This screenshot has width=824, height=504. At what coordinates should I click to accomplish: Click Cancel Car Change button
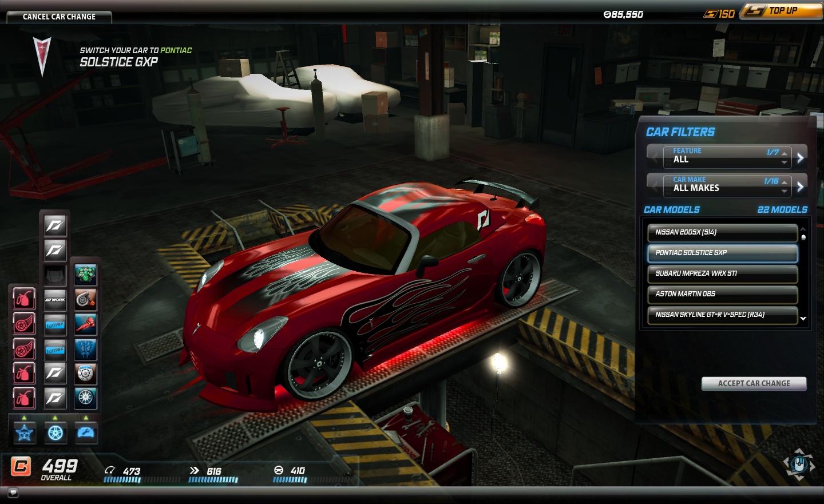[x=59, y=17]
